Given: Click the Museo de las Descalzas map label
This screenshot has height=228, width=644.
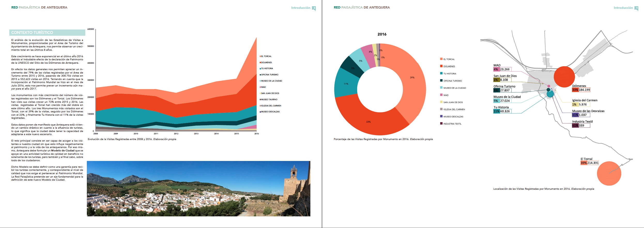Looking at the screenshot, I should [588, 111].
